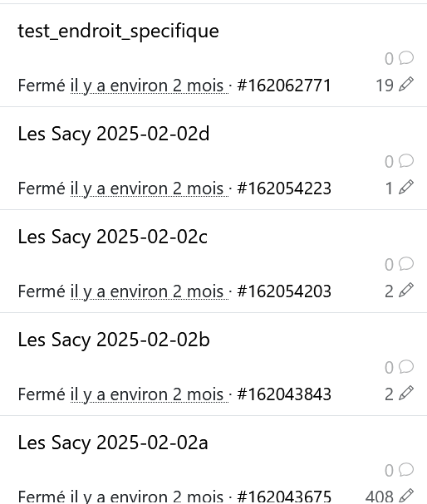The width and height of the screenshot is (427, 504).
Task: Click pencil icon next to 408 edits
Action: (x=406, y=496)
